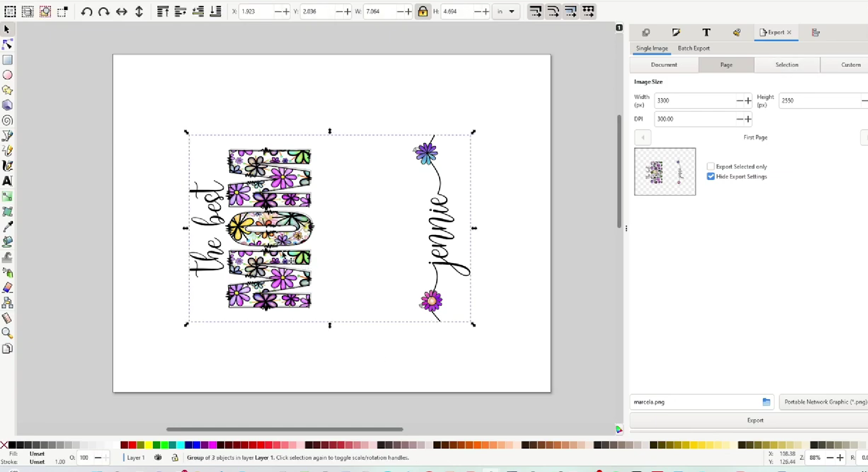
Task: Open the Layer 1 selector dropdown
Action: click(x=135, y=457)
